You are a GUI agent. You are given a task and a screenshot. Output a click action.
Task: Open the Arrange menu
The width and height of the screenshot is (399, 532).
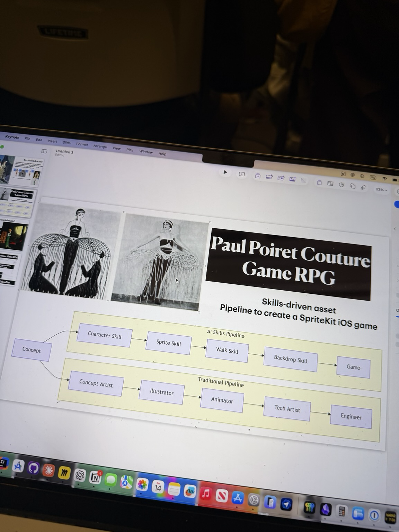pyautogui.click(x=100, y=147)
